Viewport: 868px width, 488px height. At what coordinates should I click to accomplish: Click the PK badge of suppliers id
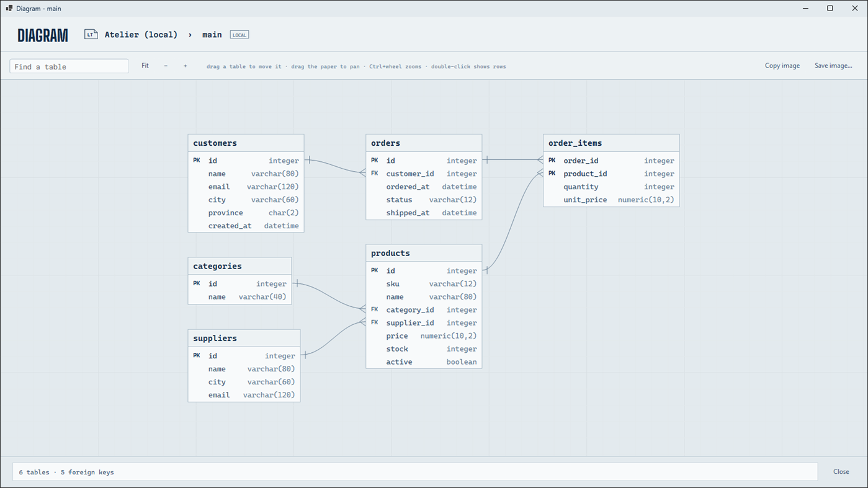pyautogui.click(x=197, y=356)
